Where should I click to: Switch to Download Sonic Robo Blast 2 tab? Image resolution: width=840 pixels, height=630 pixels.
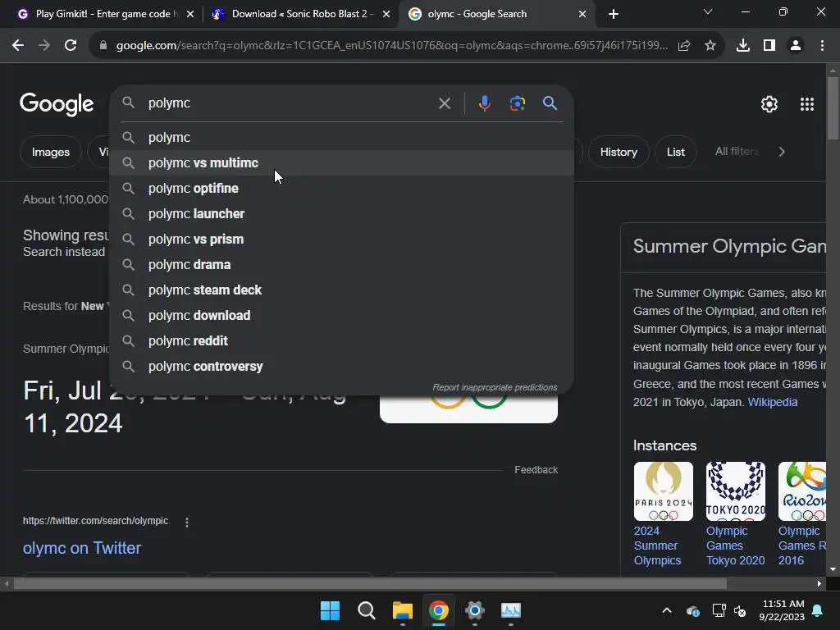click(x=300, y=14)
